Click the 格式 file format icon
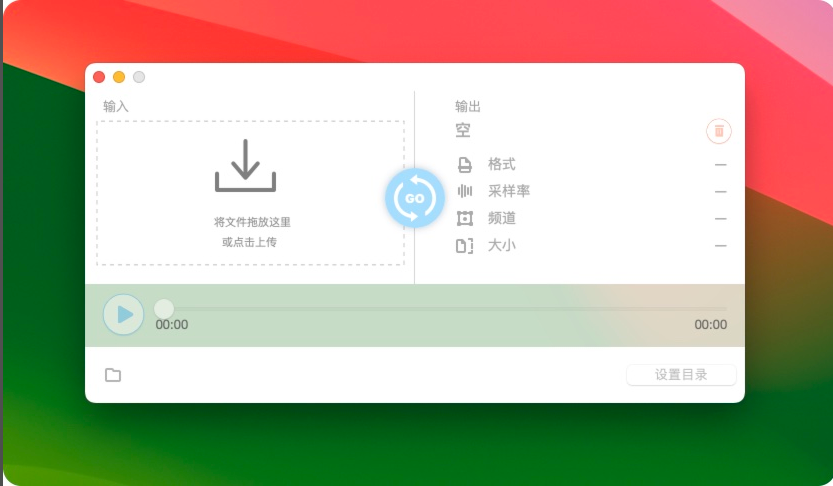The width and height of the screenshot is (833, 486). (x=464, y=165)
